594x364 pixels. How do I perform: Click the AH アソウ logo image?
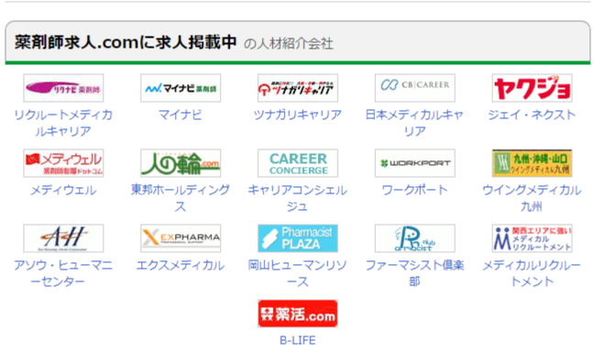pyautogui.click(x=63, y=238)
